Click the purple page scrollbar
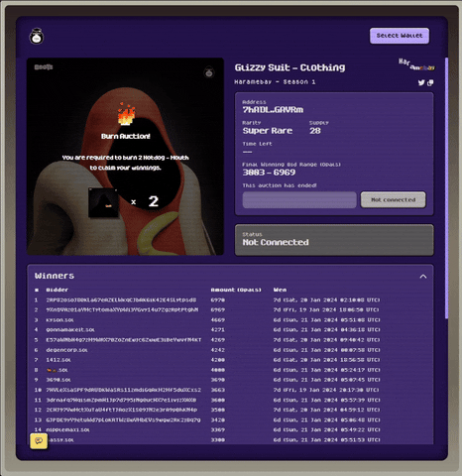The width and height of the screenshot is (462, 476). click(x=446, y=188)
